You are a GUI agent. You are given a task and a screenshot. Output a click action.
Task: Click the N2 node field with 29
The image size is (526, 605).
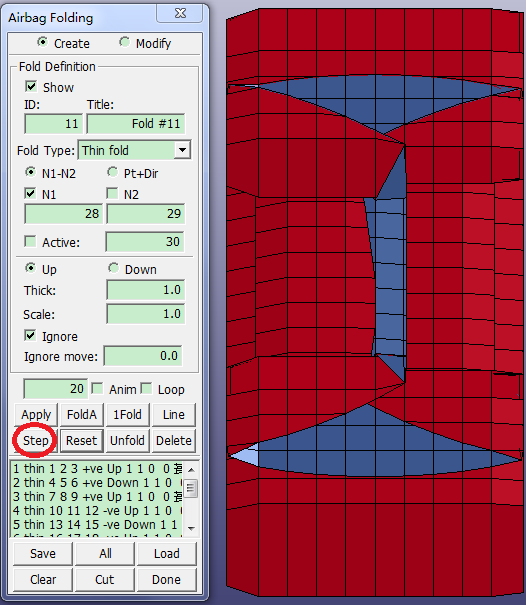coord(146,214)
